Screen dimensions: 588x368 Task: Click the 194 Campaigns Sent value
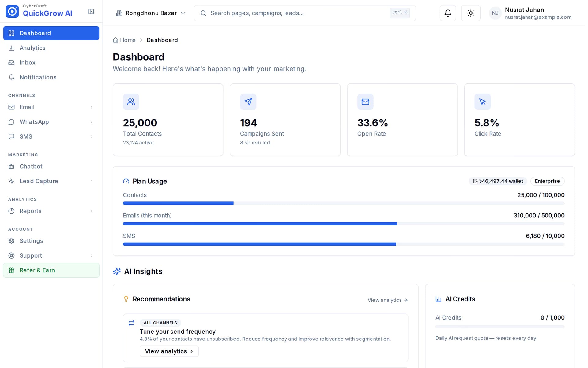point(249,123)
